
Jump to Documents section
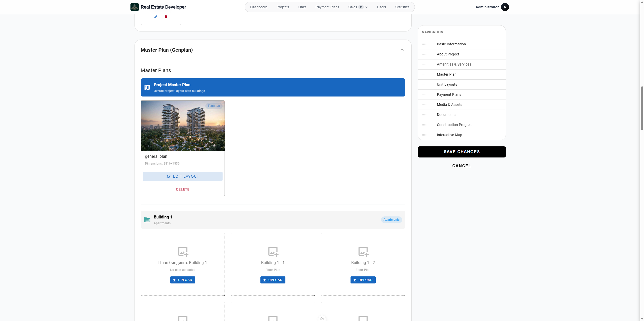coord(462,115)
